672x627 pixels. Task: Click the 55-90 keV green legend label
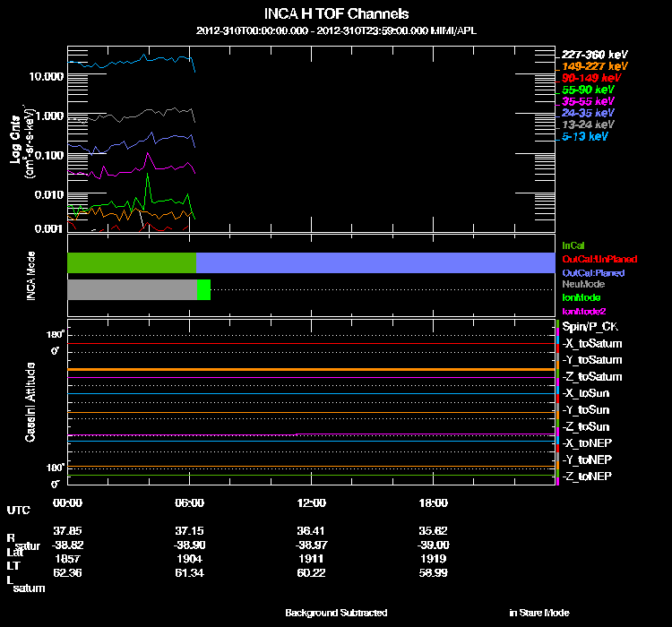click(x=587, y=90)
